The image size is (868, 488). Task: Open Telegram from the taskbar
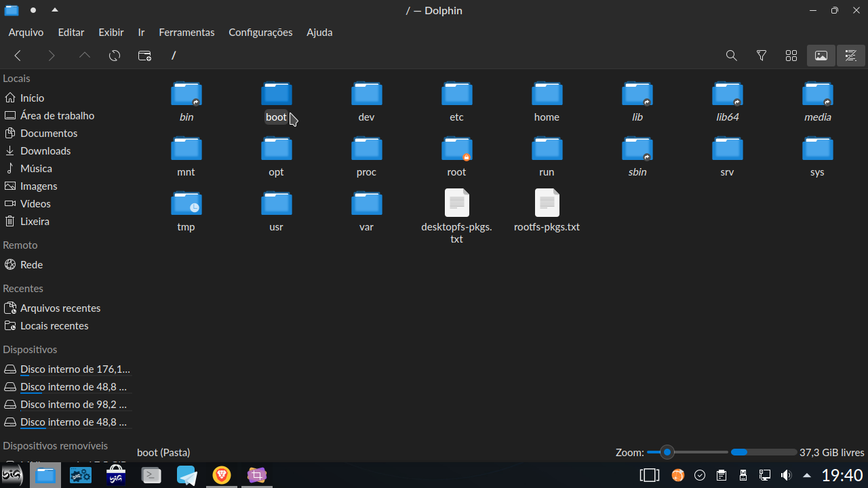coord(186,475)
